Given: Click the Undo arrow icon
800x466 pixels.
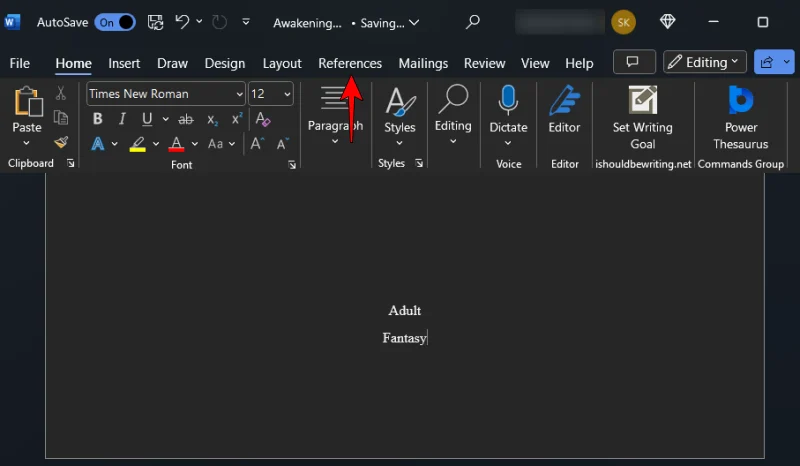Looking at the screenshot, I should coord(183,21).
